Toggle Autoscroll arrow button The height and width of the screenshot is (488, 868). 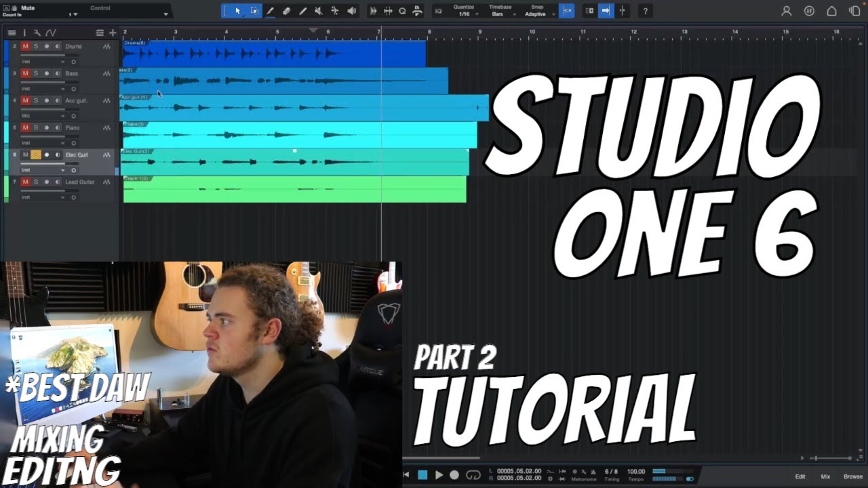(606, 11)
